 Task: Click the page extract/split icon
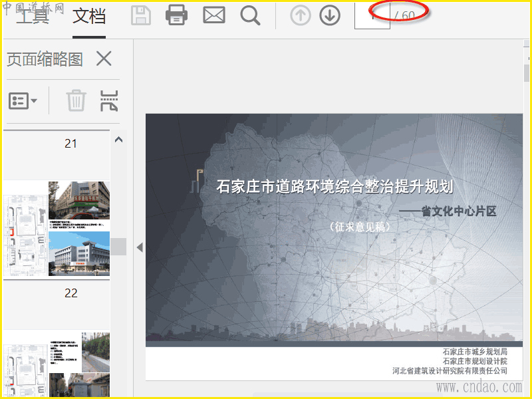[x=109, y=101]
